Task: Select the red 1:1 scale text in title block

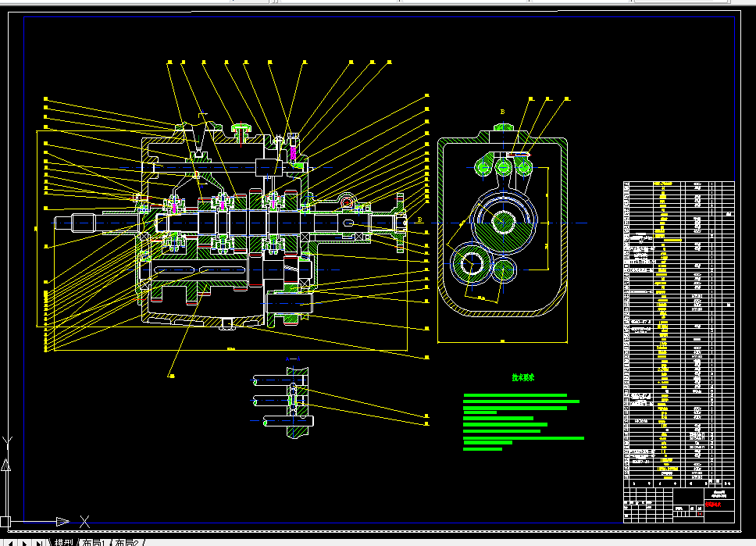Action: tap(700, 514)
